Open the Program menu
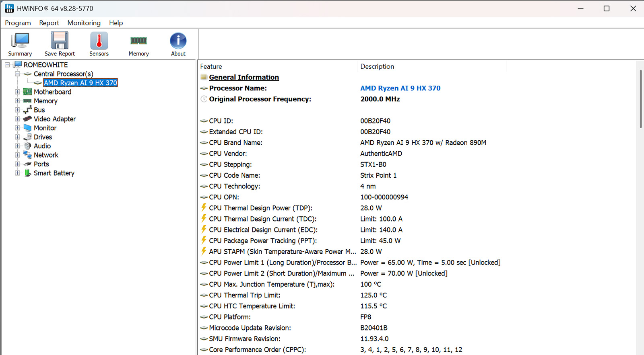The height and width of the screenshot is (355, 644). [x=18, y=23]
